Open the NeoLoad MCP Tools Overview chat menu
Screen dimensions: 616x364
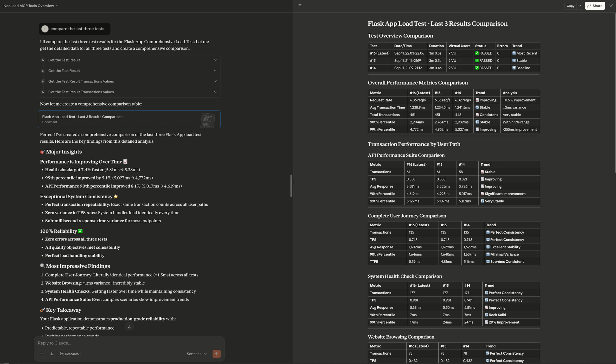click(x=31, y=6)
